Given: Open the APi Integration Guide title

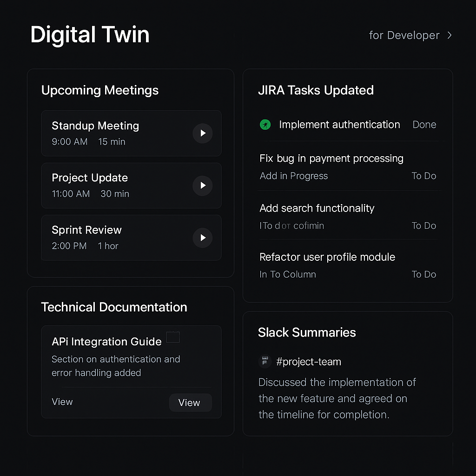Looking at the screenshot, I should pos(106,342).
